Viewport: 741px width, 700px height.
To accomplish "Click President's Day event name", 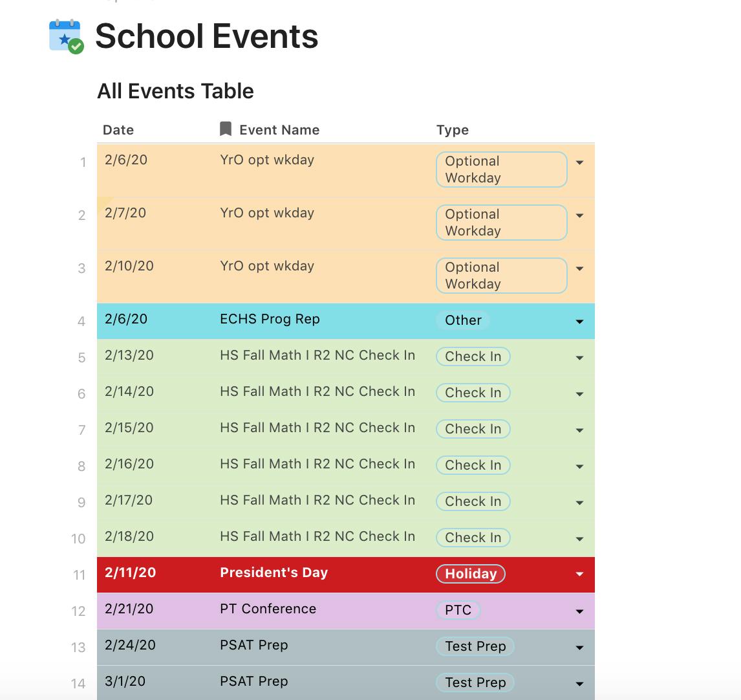I will tap(274, 573).
